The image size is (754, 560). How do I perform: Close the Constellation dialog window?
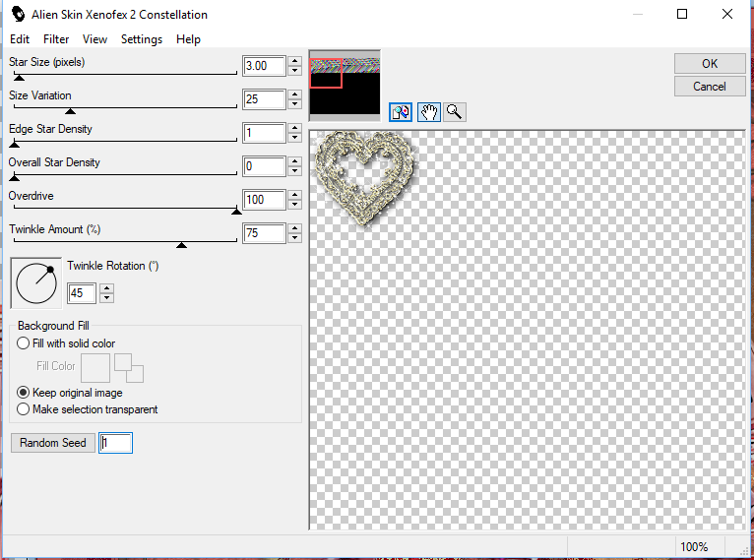click(x=727, y=14)
